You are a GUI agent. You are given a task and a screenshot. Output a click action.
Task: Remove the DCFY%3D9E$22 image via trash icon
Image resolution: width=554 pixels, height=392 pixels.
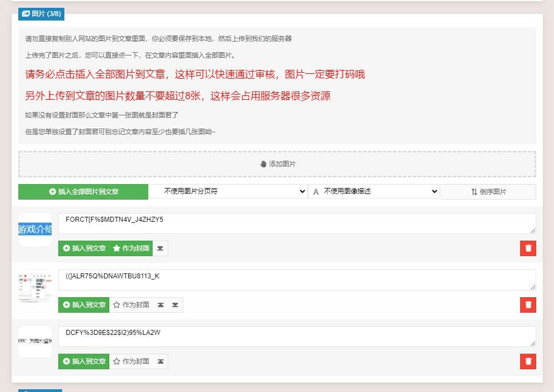click(x=528, y=362)
